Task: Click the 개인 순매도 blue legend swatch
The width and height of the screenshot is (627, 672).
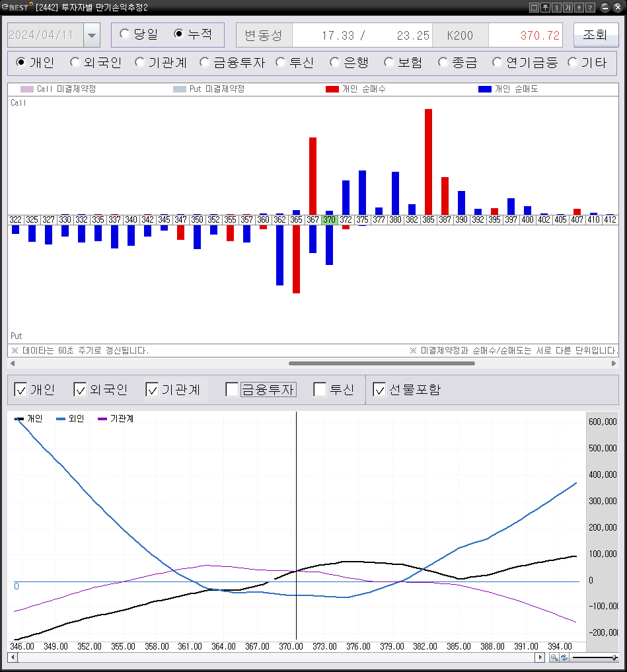Action: tap(485, 89)
